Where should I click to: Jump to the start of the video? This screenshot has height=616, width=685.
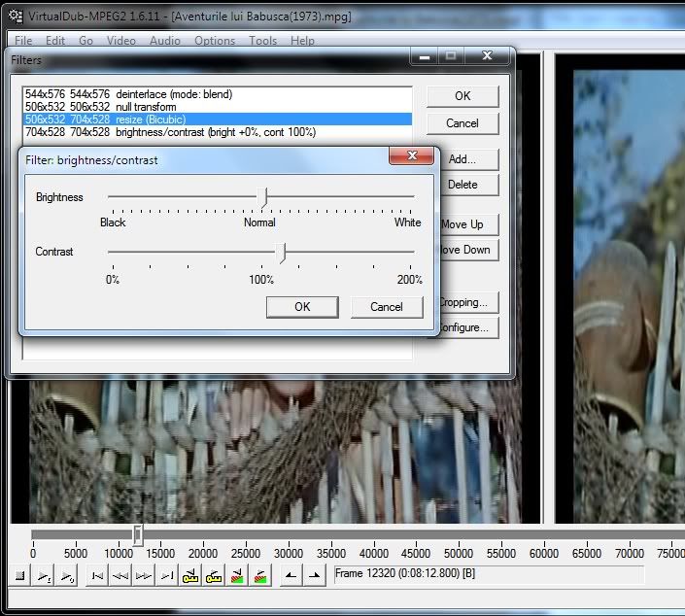[x=97, y=576]
